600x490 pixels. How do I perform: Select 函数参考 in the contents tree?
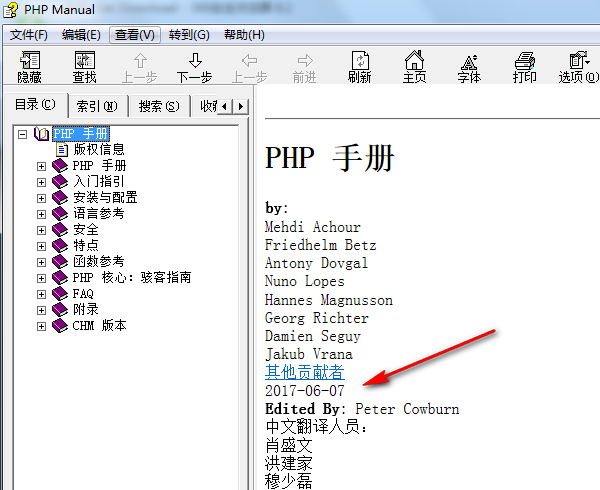point(99,262)
